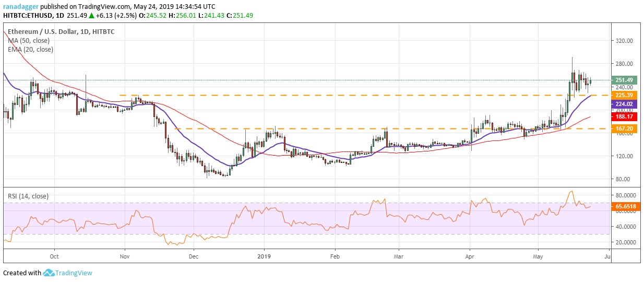
Task: Click the TradingView wordmark in the footer
Action: coord(75,273)
